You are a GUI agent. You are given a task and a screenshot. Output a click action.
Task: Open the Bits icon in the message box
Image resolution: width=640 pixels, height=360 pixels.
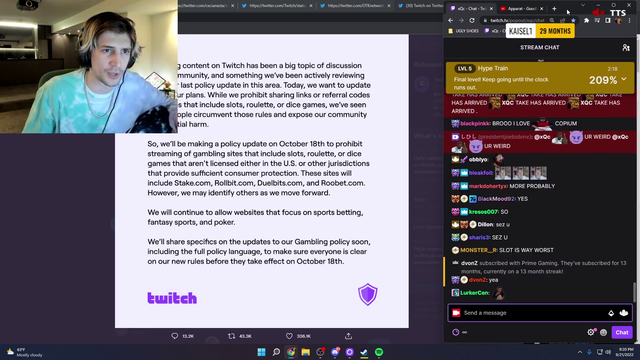click(x=611, y=313)
